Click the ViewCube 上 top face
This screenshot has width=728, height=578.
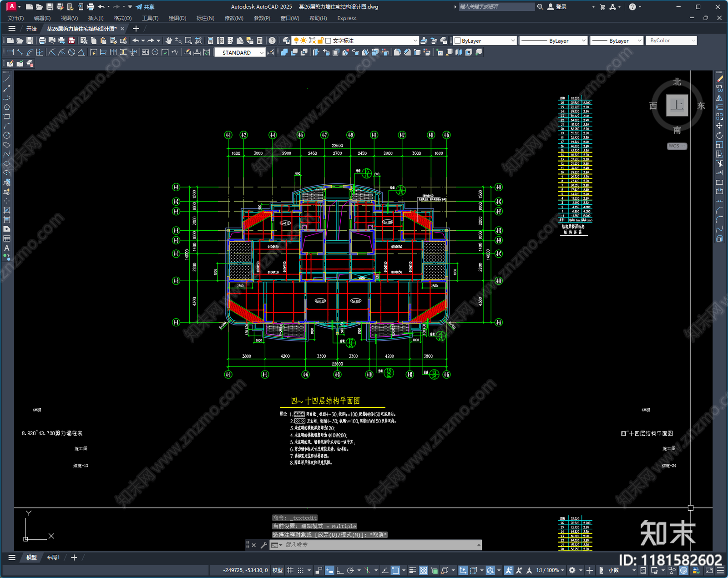coord(677,106)
